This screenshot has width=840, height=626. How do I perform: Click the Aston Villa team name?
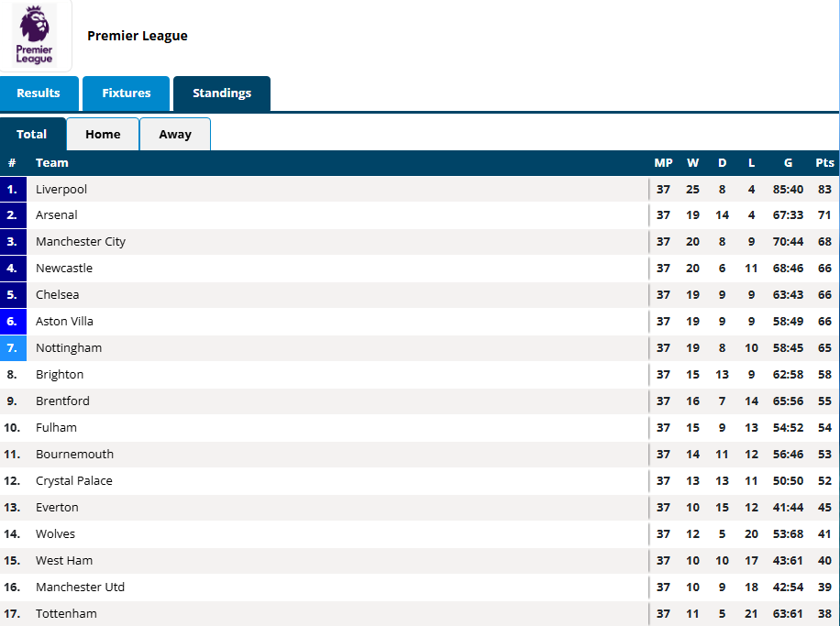(x=65, y=322)
